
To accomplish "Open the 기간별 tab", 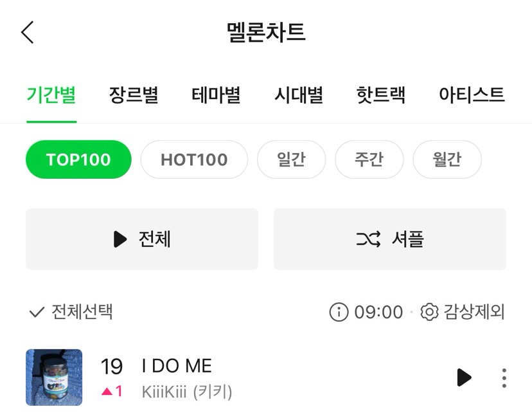I will click(x=51, y=95).
